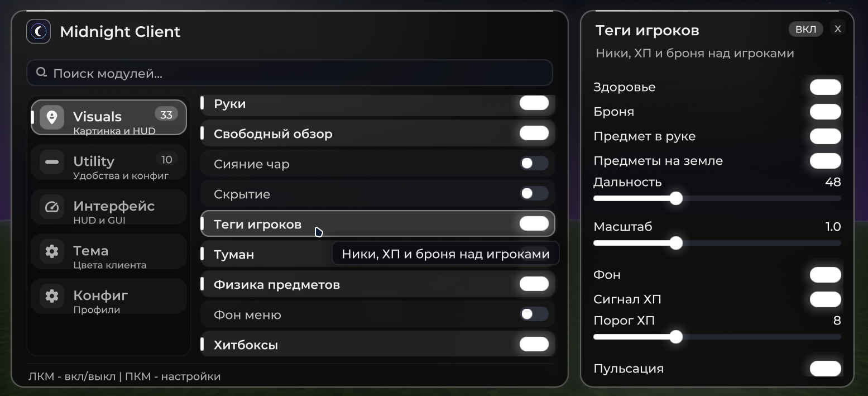Click the Скрытие module label
This screenshot has height=396, width=868.
[x=242, y=194]
